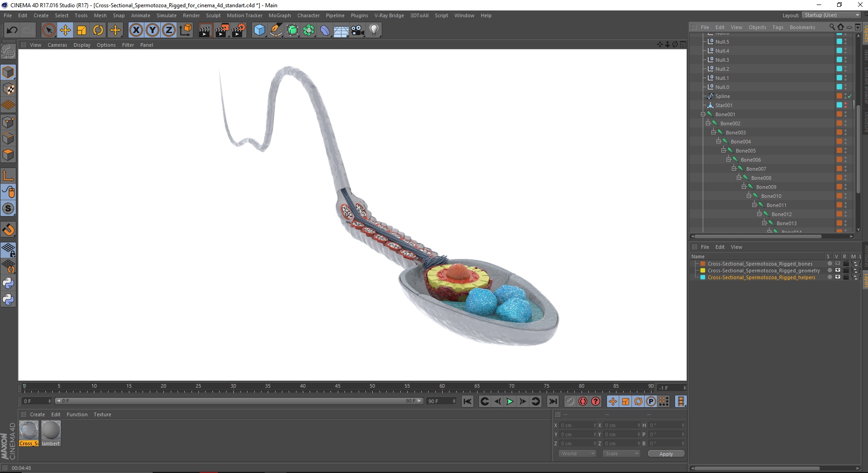868x473 pixels.
Task: Click the Undo arrow icon
Action: 12,30
